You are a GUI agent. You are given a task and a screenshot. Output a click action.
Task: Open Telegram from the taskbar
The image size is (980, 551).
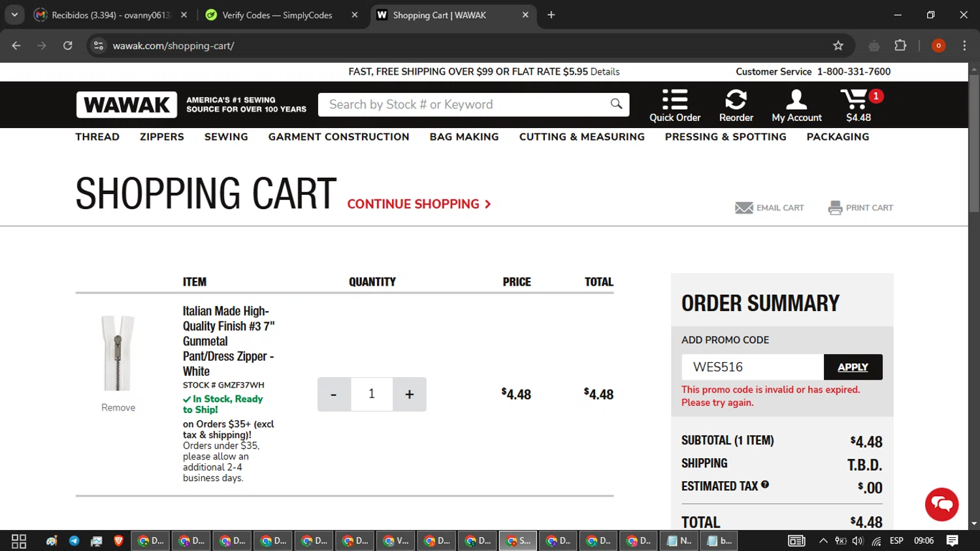tap(74, 541)
